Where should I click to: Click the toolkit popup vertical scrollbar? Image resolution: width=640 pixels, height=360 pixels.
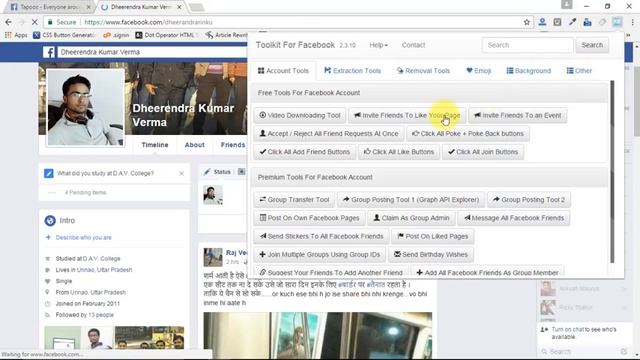pos(612,171)
